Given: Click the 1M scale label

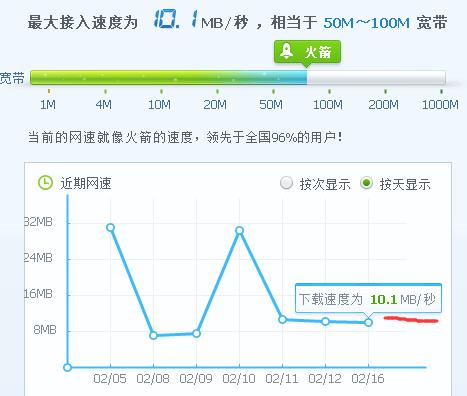Looking at the screenshot, I should pyautogui.click(x=48, y=105).
